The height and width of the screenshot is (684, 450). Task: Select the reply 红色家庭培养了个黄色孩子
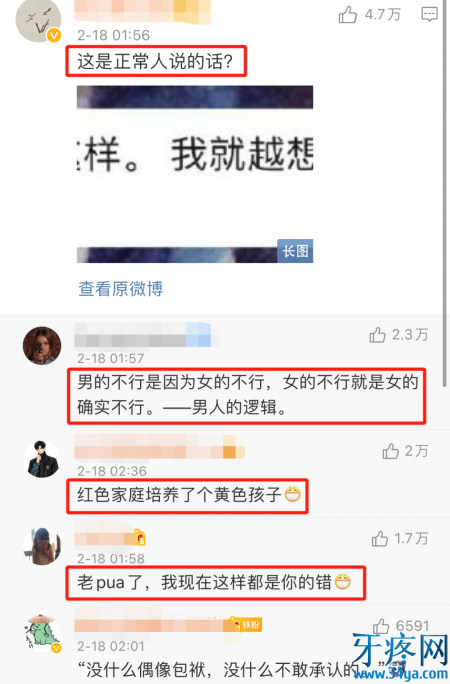[188, 496]
